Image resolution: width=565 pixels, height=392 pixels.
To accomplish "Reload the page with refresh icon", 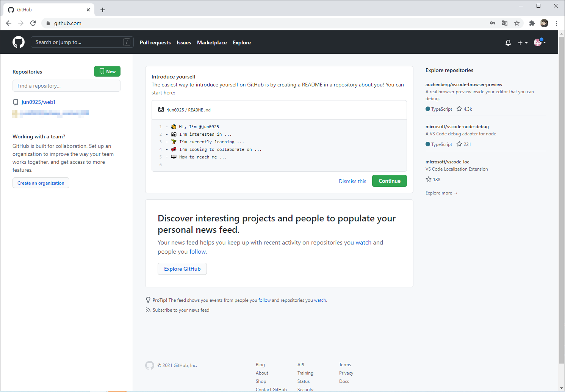I will click(33, 23).
